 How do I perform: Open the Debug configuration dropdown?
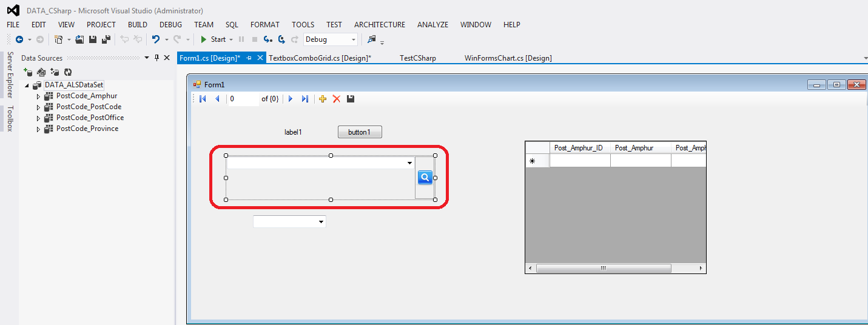click(352, 39)
